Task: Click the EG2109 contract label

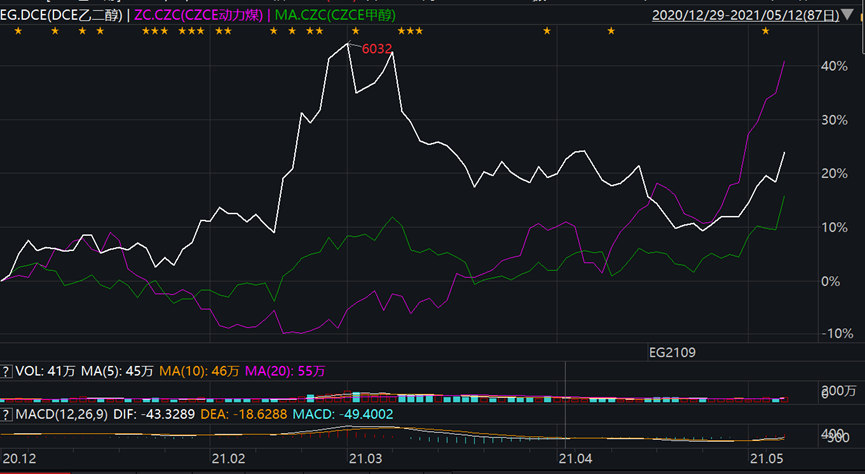Action: pyautogui.click(x=672, y=353)
